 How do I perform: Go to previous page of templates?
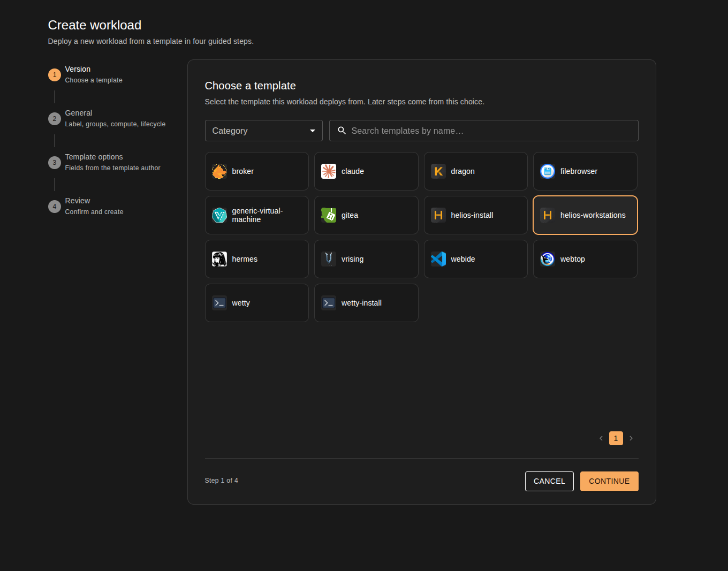coord(601,438)
